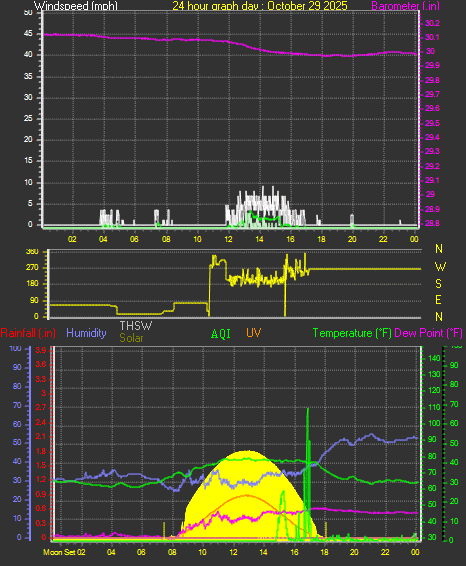Click the "29.5" barometer axis value
This screenshot has width=466, height=566.
coord(432,123)
